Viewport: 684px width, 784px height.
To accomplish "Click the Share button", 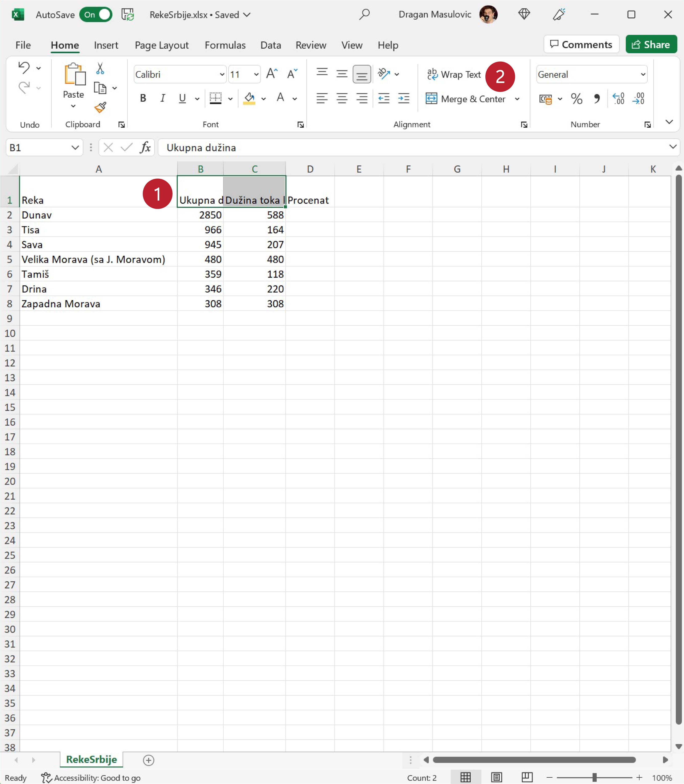I will click(651, 45).
